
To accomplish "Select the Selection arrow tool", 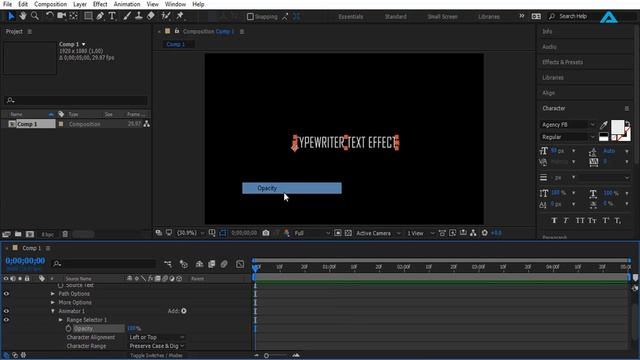I will coord(11,16).
